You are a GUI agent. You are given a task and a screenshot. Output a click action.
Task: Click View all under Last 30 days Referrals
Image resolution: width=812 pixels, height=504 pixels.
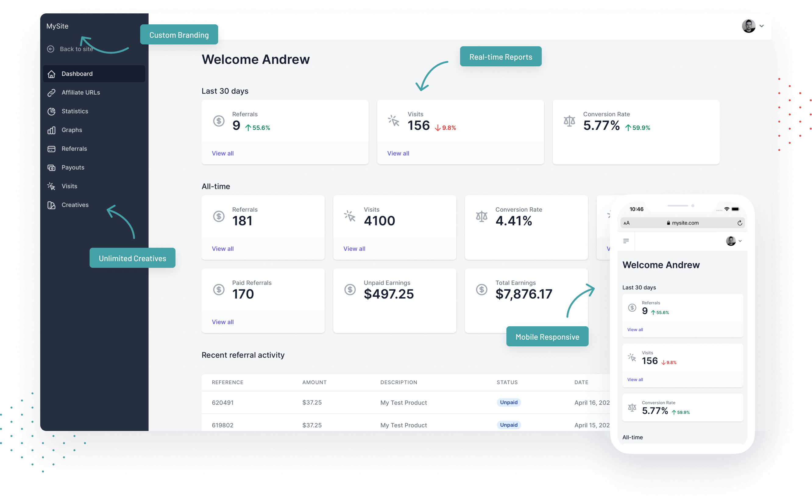[x=223, y=153]
